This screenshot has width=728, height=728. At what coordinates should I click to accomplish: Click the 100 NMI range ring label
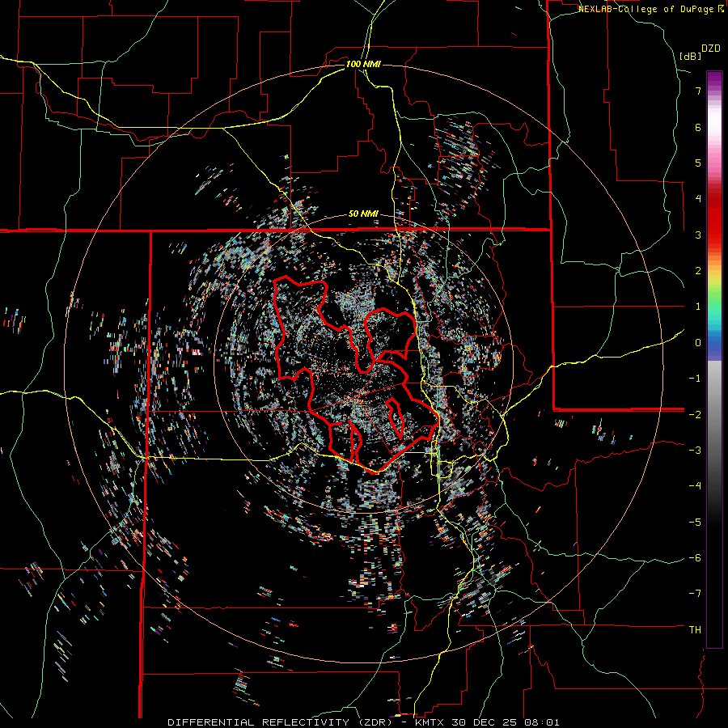(363, 64)
